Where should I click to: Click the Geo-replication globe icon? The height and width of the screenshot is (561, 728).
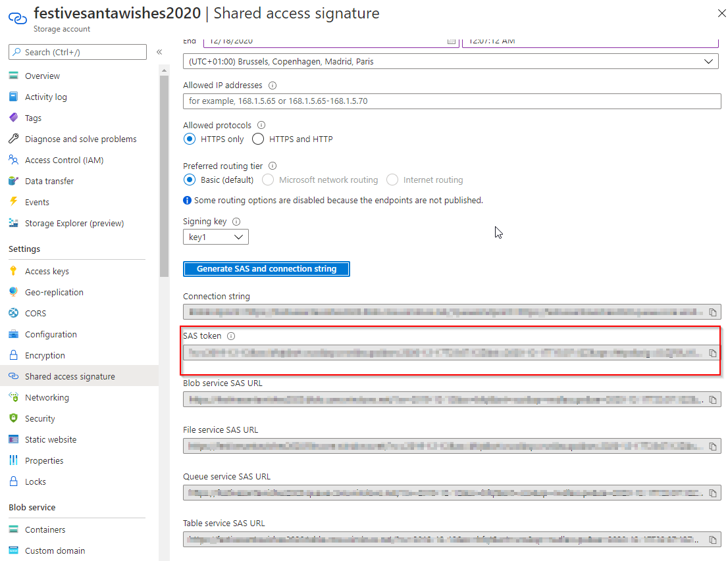[x=13, y=292]
